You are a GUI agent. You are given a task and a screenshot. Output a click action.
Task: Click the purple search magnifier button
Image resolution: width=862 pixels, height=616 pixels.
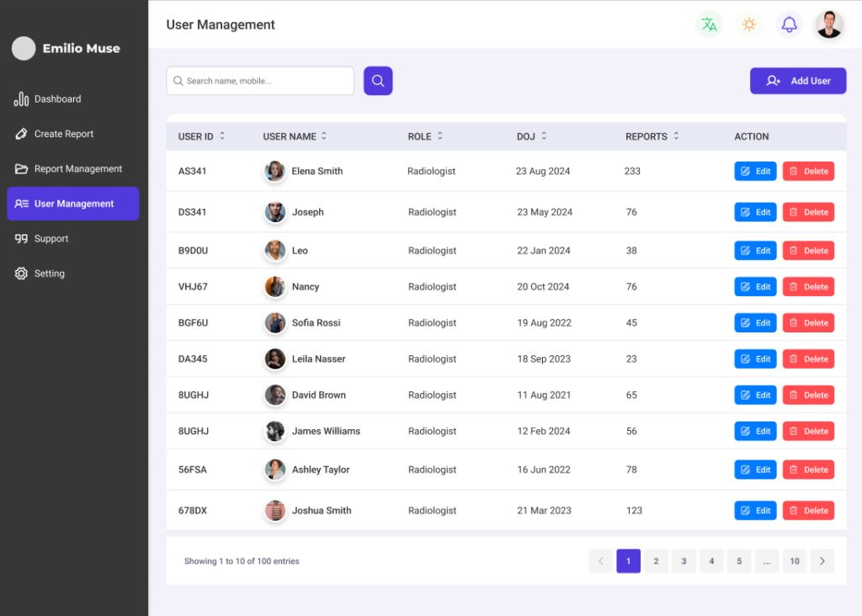coord(378,81)
